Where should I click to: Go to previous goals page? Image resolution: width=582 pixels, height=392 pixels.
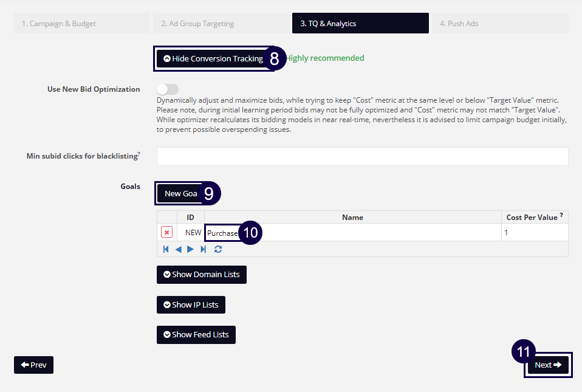point(178,249)
